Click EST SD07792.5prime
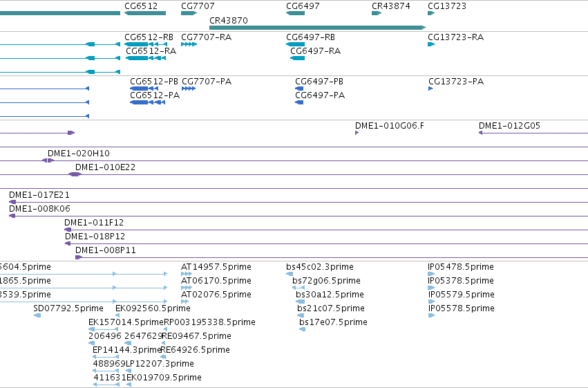 pos(37,315)
